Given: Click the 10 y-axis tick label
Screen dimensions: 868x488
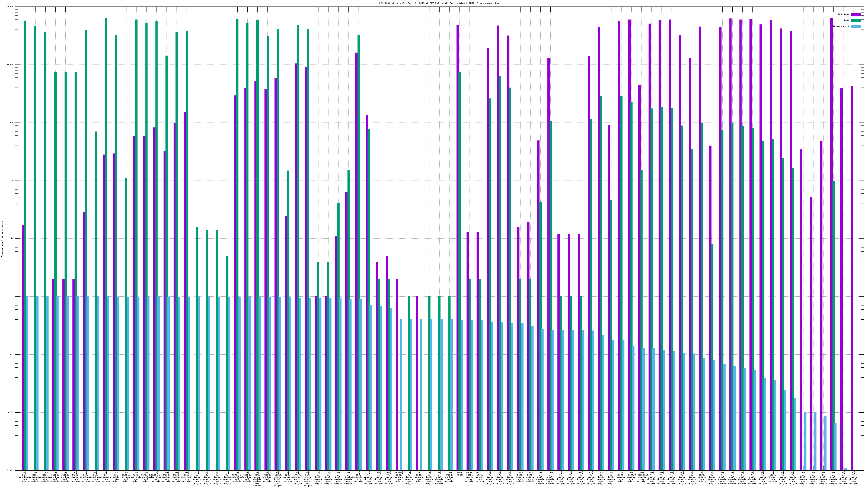Looking at the screenshot, I should pos(13,239).
